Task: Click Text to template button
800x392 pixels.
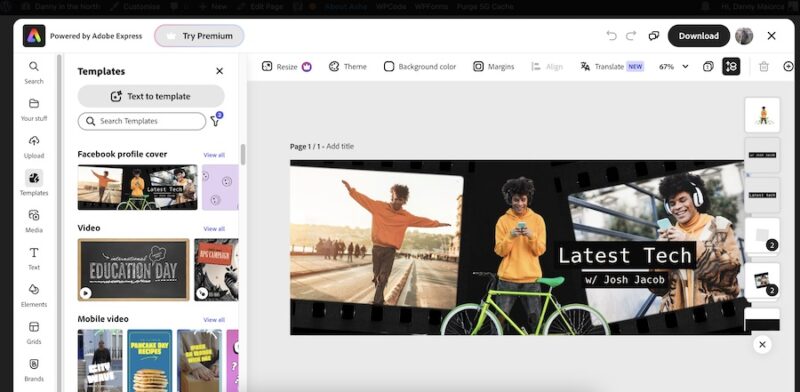Action: (151, 96)
